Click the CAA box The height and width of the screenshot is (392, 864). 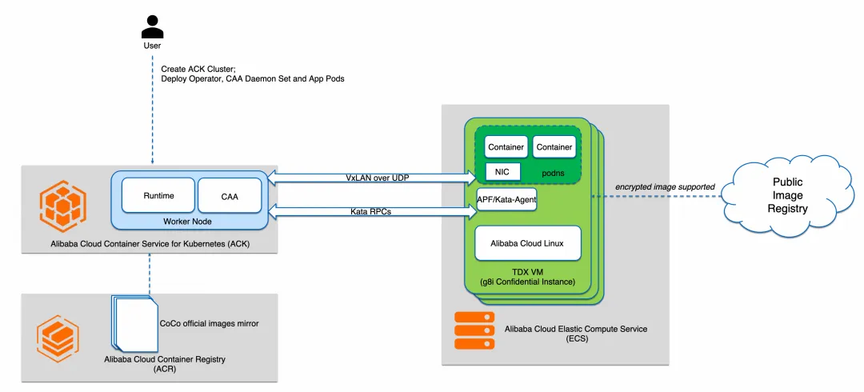[x=229, y=195]
